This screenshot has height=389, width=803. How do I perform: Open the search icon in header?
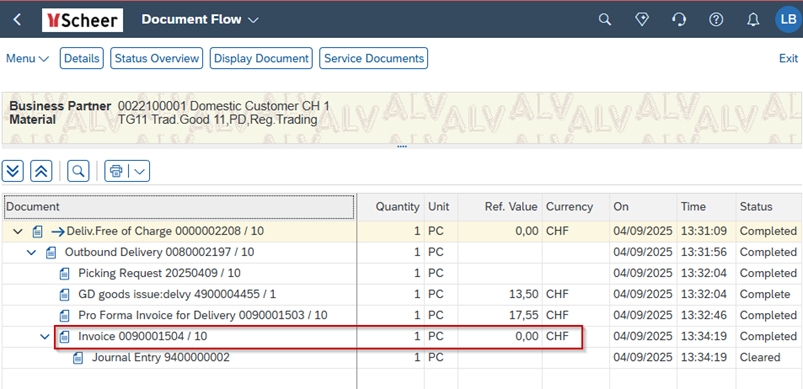[605, 19]
